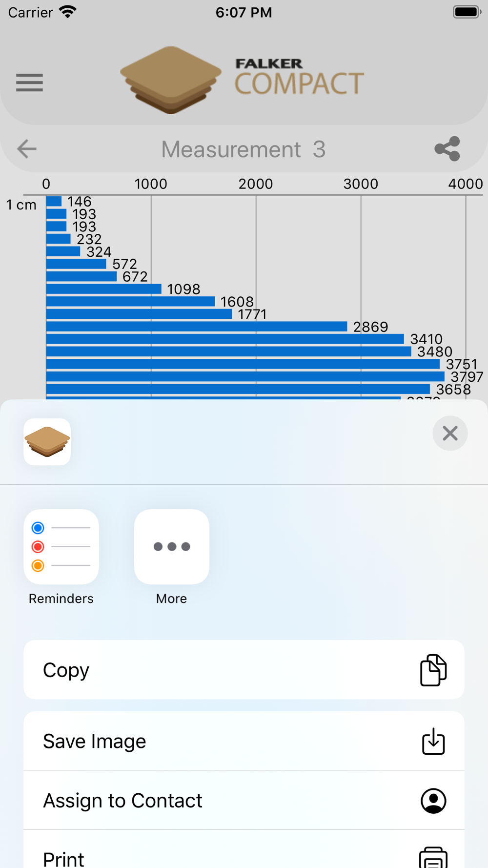This screenshot has width=488, height=868.
Task: Select Assign to Contact
Action: tap(244, 801)
